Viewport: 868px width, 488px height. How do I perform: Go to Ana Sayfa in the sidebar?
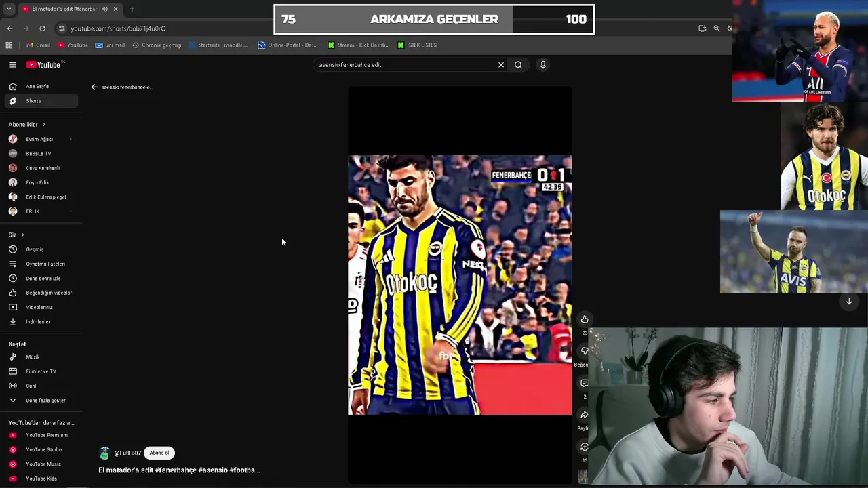[41, 86]
